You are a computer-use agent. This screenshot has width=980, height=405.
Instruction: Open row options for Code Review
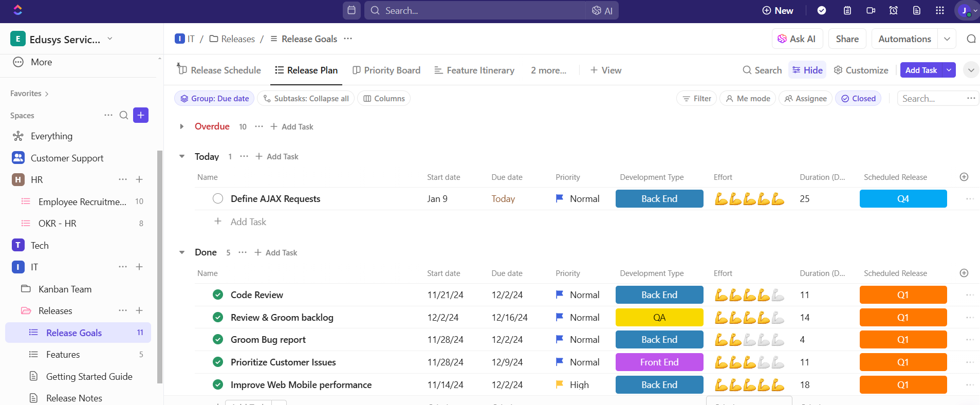(x=970, y=295)
